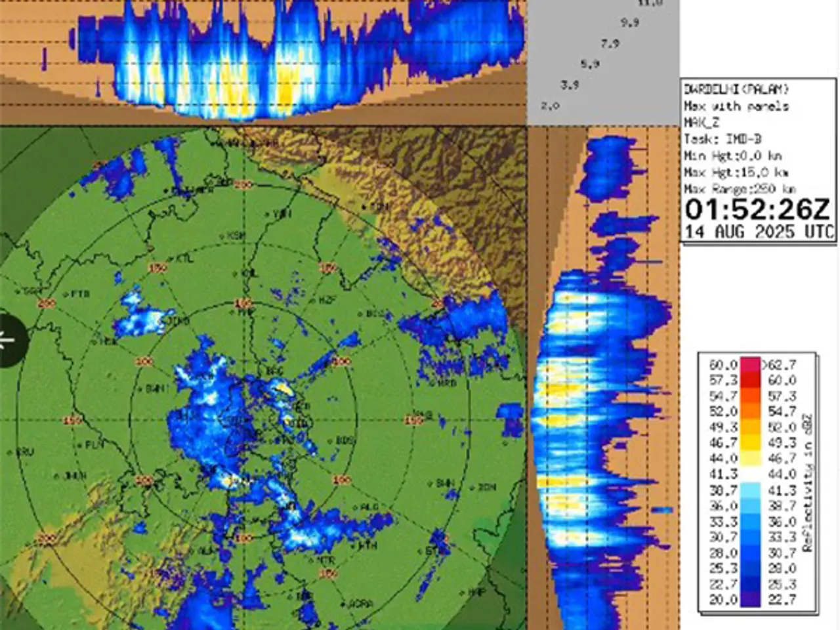This screenshot has width=840, height=630.
Task: Click the 'Task: IMD-B' line
Action: pyautogui.click(x=723, y=139)
